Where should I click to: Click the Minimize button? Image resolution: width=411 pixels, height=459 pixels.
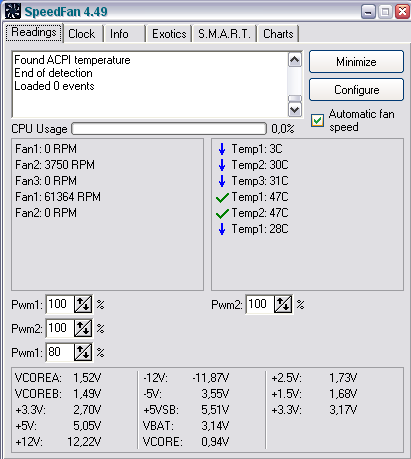(x=356, y=62)
